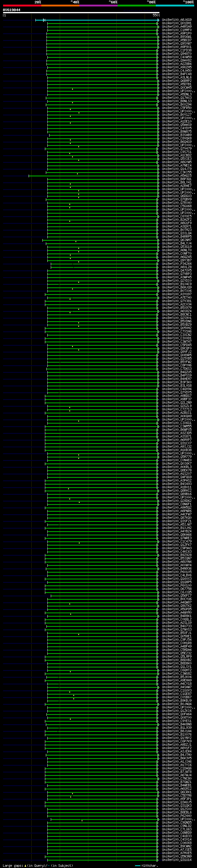Click the UniRef100_Q5AAS9 hit label
197x868 pixels.
point(177,125)
